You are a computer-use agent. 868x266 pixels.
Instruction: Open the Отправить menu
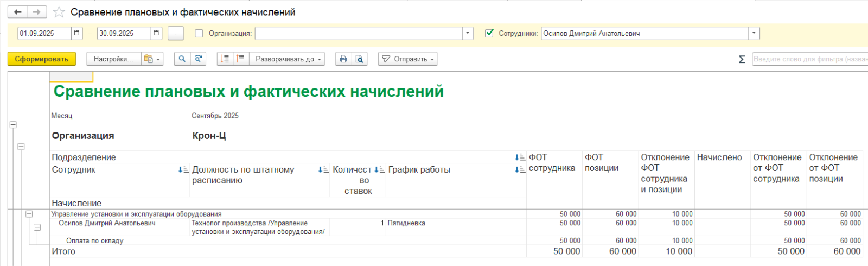click(408, 59)
